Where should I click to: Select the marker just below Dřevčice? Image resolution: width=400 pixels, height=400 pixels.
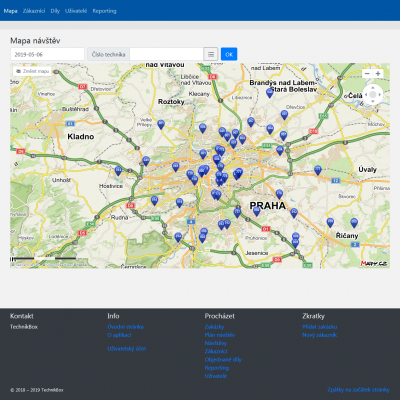(x=284, y=115)
